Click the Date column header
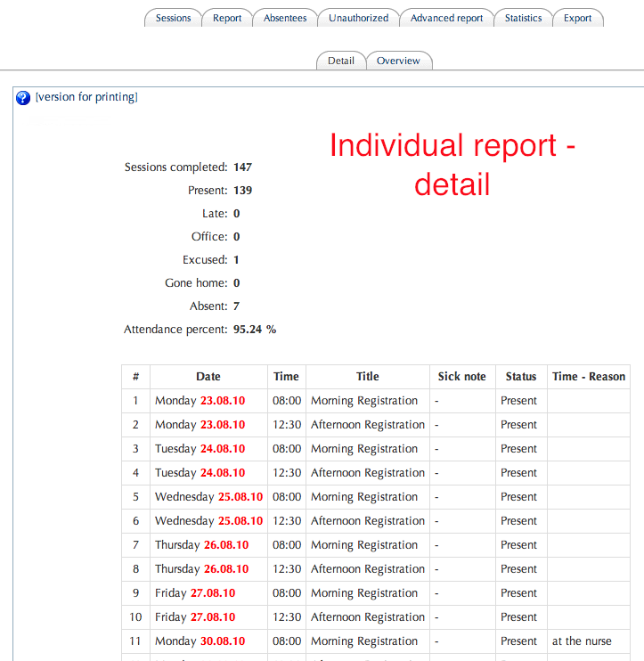The width and height of the screenshot is (644, 661). tap(208, 377)
